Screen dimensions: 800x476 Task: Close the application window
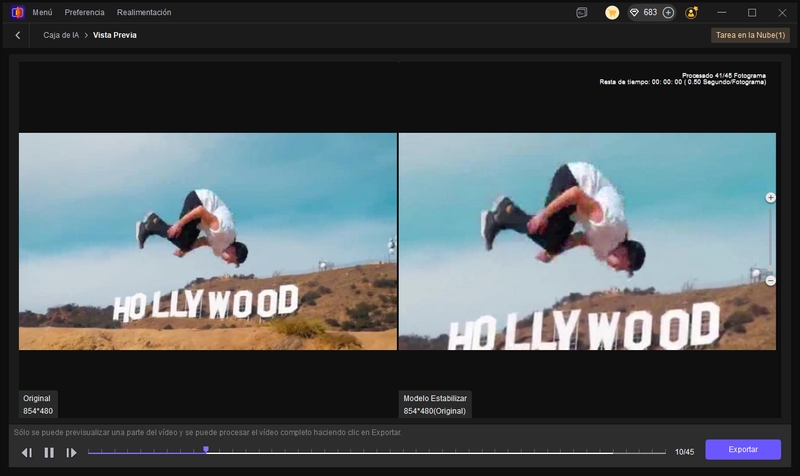tap(782, 13)
